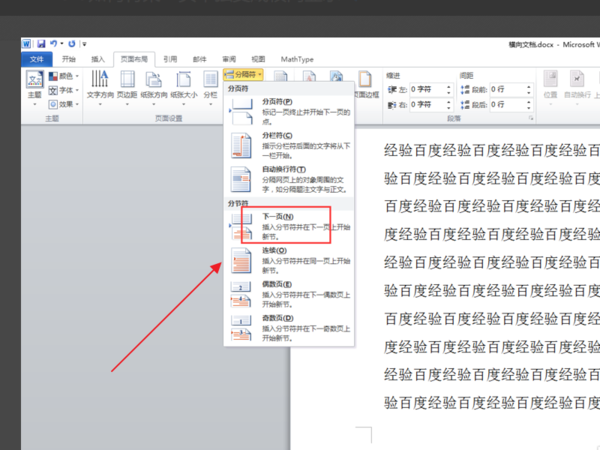Viewport: 600px width, 450px height.
Task: Click the column break icon beside 分栏符(C)
Action: tap(241, 145)
